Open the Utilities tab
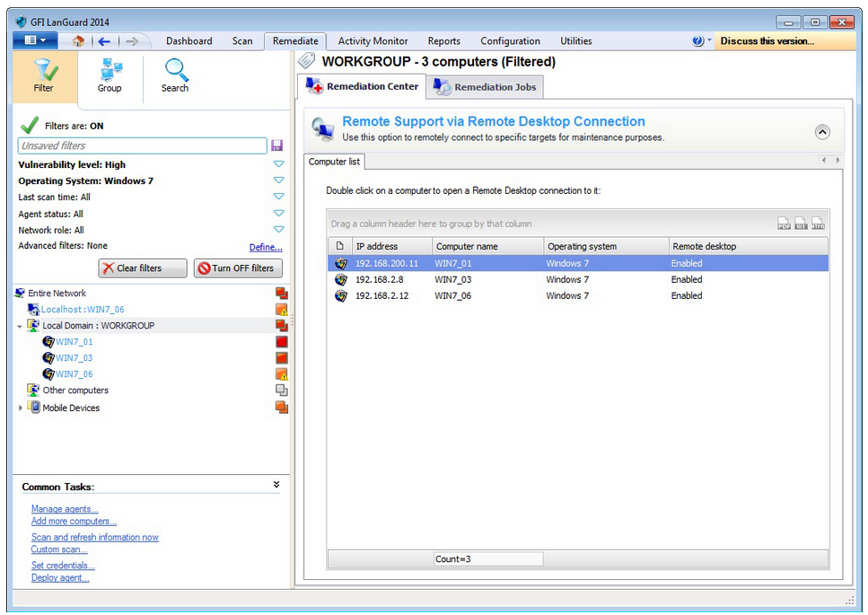The image size is (868, 615). click(x=576, y=41)
